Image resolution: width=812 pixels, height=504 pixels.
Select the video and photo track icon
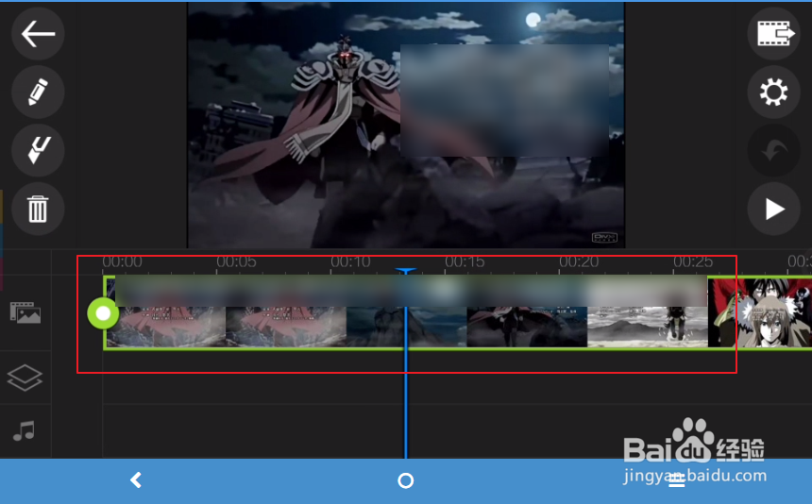(25, 312)
